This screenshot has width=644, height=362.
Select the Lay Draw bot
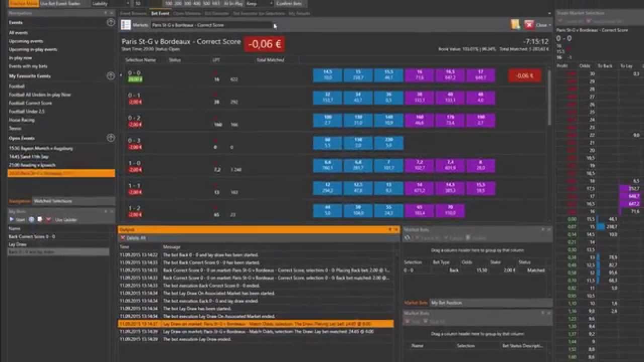click(58, 244)
